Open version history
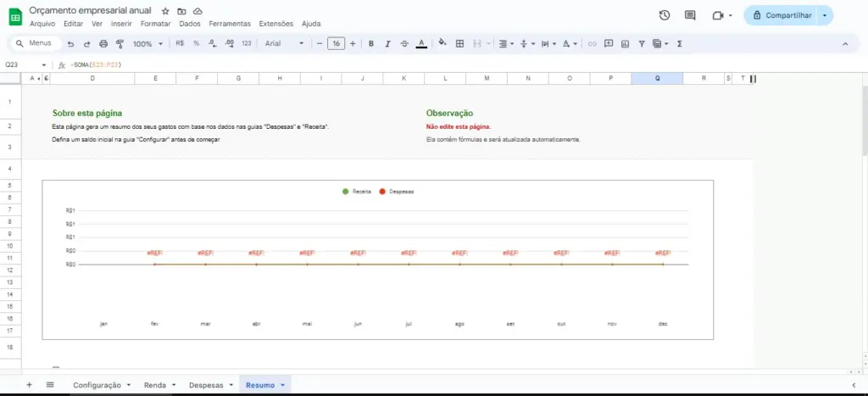This screenshot has height=396, width=868. pos(665,15)
